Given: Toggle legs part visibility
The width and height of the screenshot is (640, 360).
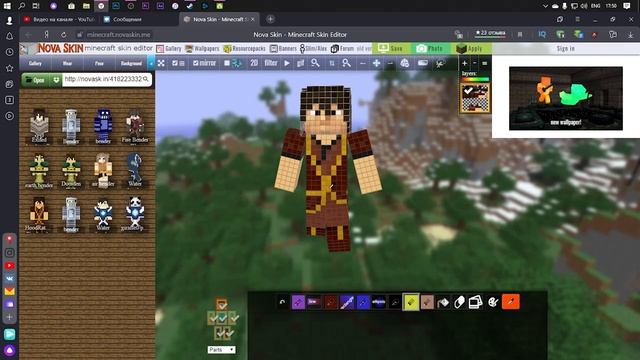Looking at the screenshot, I should 223,333.
